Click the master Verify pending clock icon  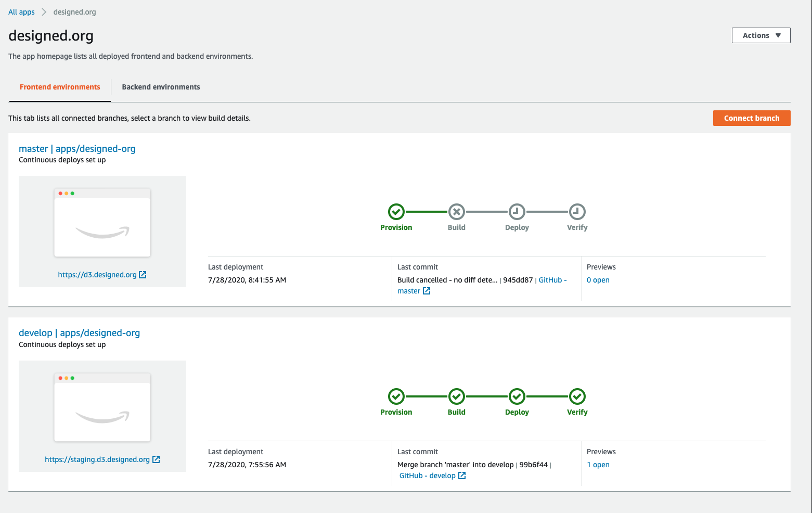(x=577, y=212)
